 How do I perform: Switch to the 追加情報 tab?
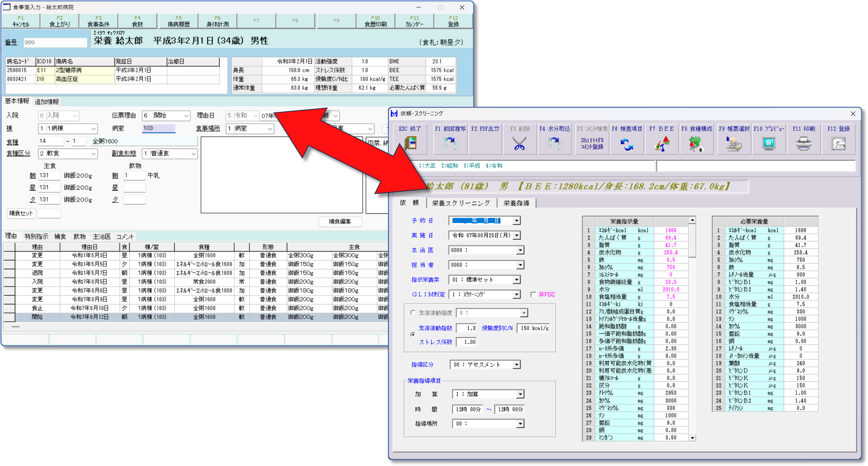47,101
